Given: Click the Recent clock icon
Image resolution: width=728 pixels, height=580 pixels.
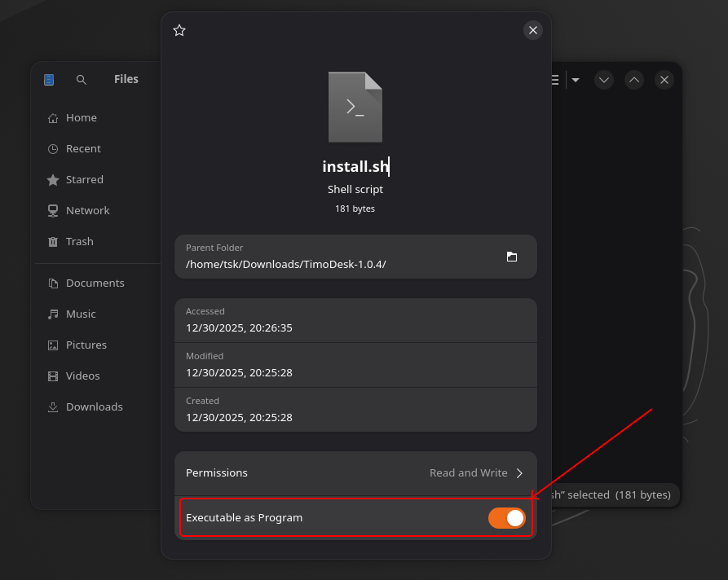Looking at the screenshot, I should coord(53,149).
